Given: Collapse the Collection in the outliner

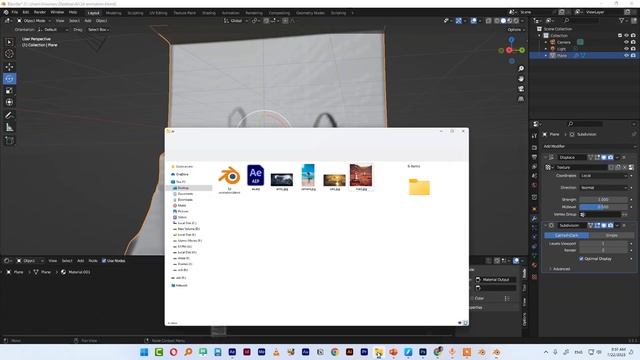Looking at the screenshot, I should (x=540, y=36).
